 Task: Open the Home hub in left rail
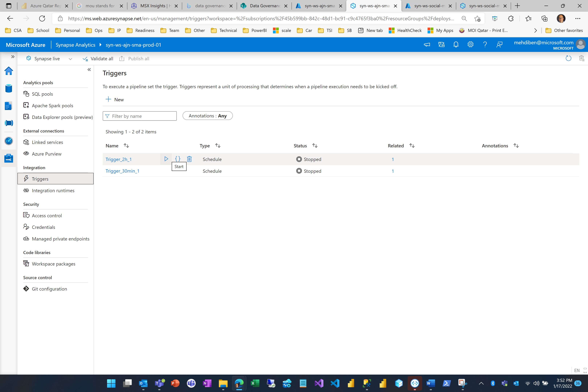tap(9, 71)
